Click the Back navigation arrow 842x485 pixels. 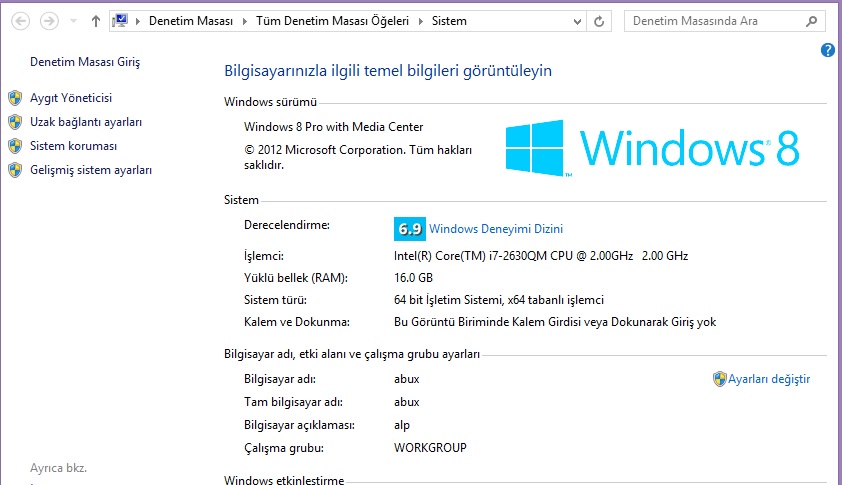pos(22,20)
